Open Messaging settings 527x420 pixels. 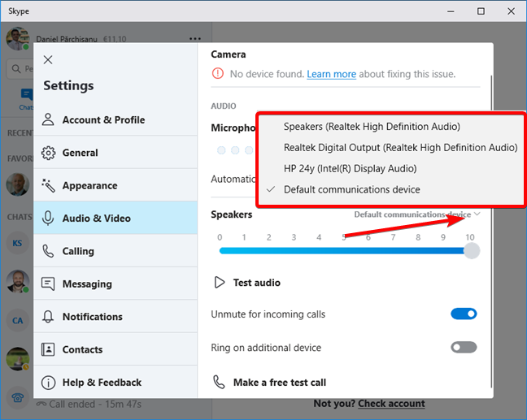115,284
